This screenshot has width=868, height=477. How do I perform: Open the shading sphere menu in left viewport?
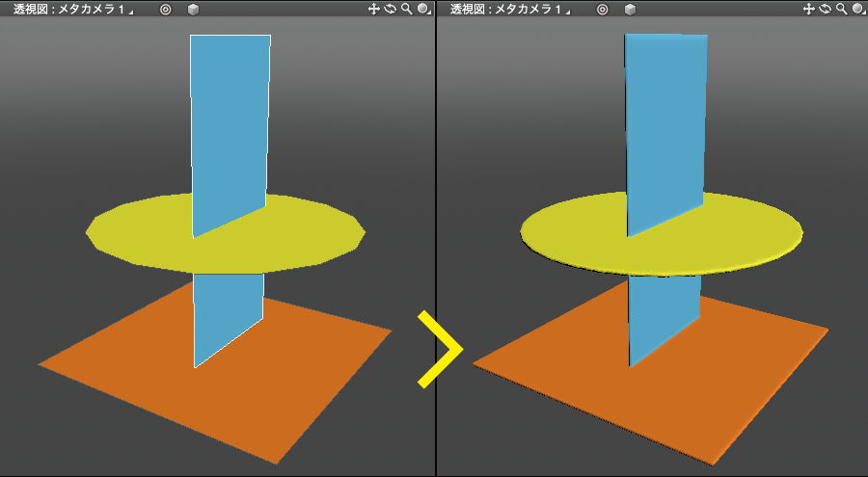point(424,9)
